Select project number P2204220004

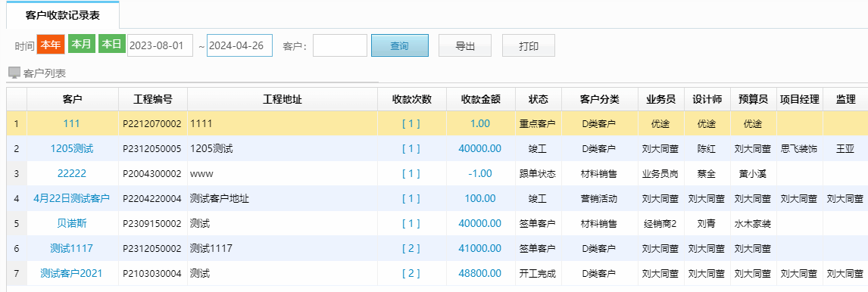(152, 198)
